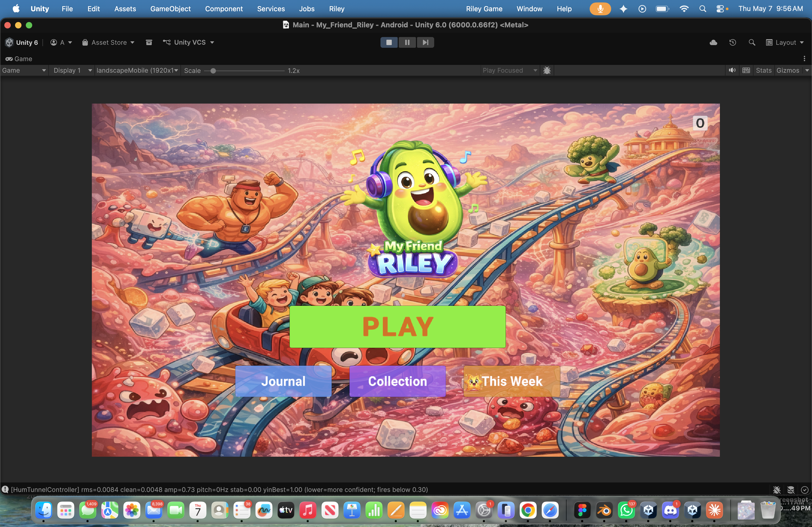Open the Layout dropdown

(785, 42)
